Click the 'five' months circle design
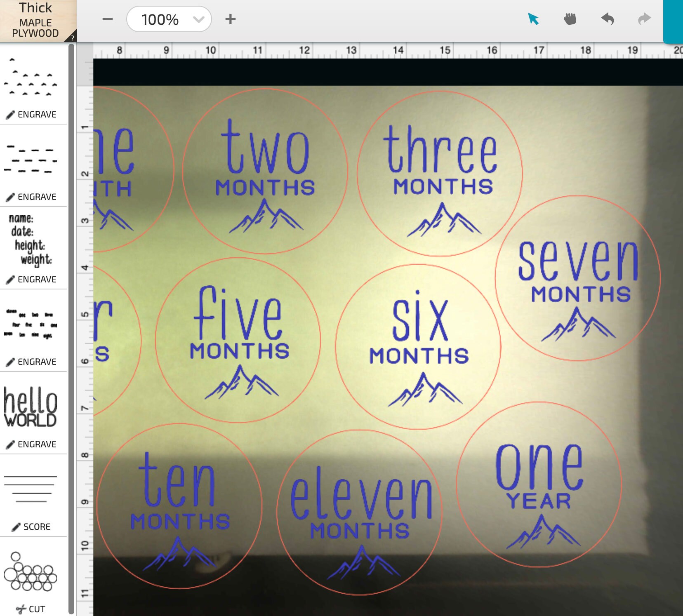The width and height of the screenshot is (683, 616). pyautogui.click(x=238, y=340)
